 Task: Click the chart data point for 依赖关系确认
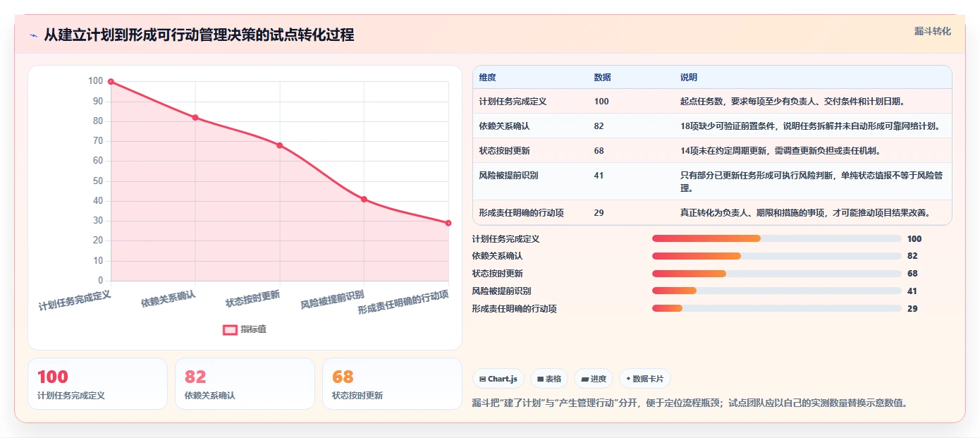tap(195, 118)
